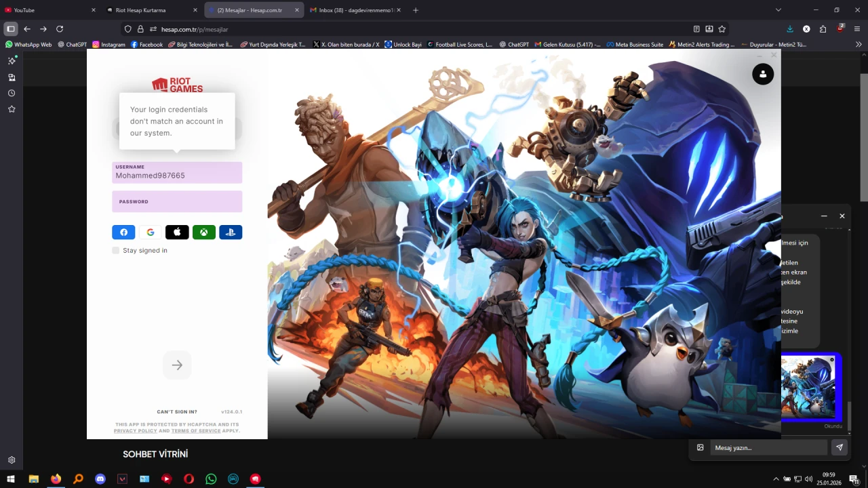Open Discord from the taskbar
The height and width of the screenshot is (488, 868).
[x=100, y=479]
